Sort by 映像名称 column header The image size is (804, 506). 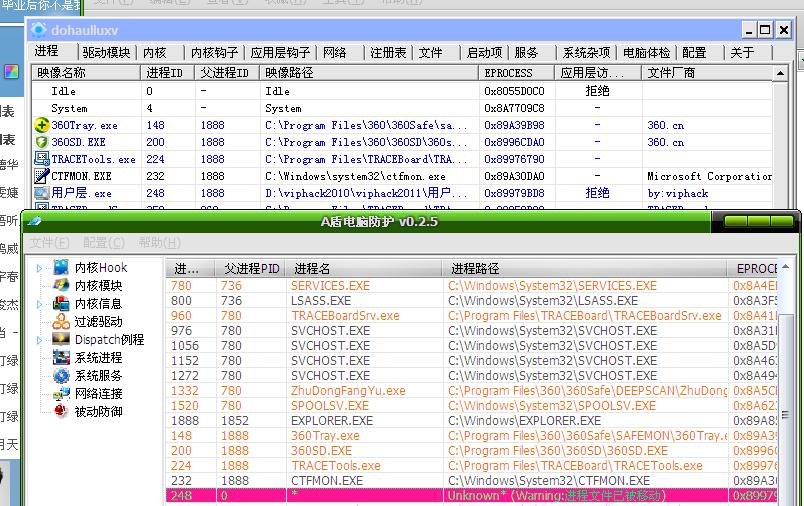click(86, 73)
